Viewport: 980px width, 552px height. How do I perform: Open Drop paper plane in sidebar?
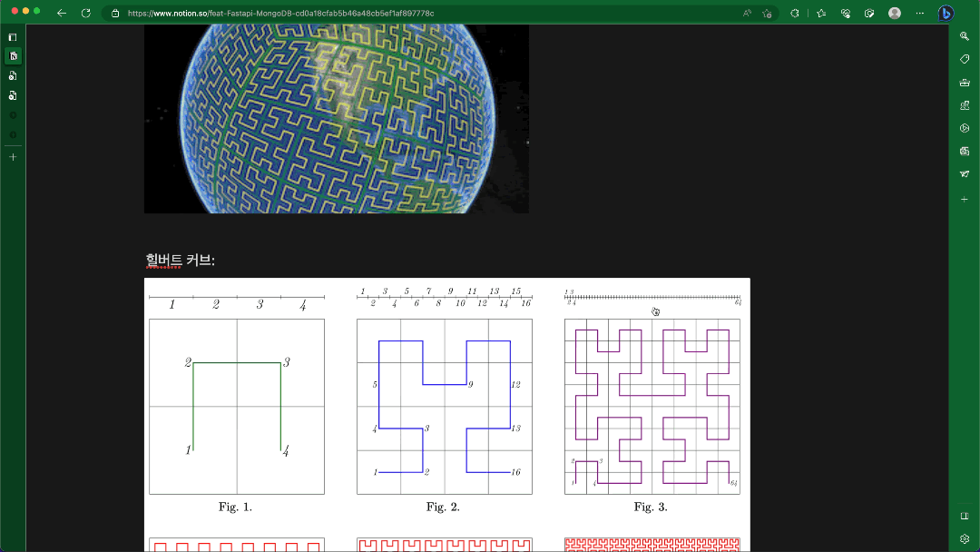[x=965, y=173]
